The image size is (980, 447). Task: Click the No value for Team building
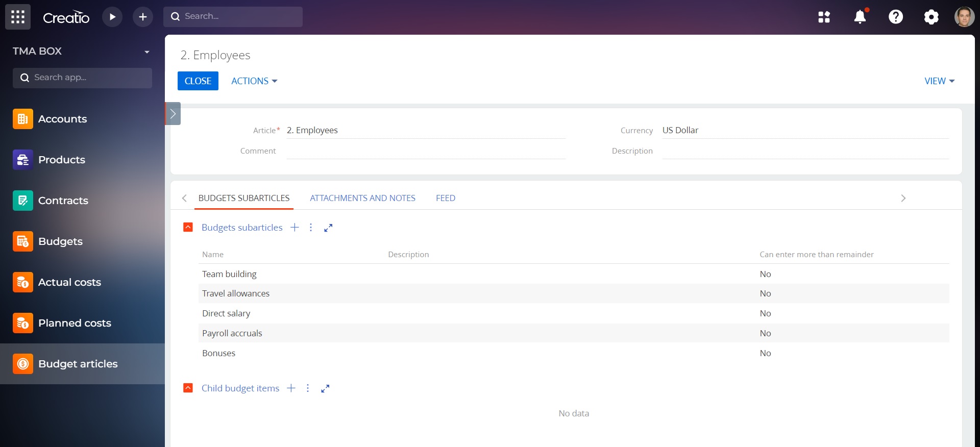pyautogui.click(x=765, y=274)
